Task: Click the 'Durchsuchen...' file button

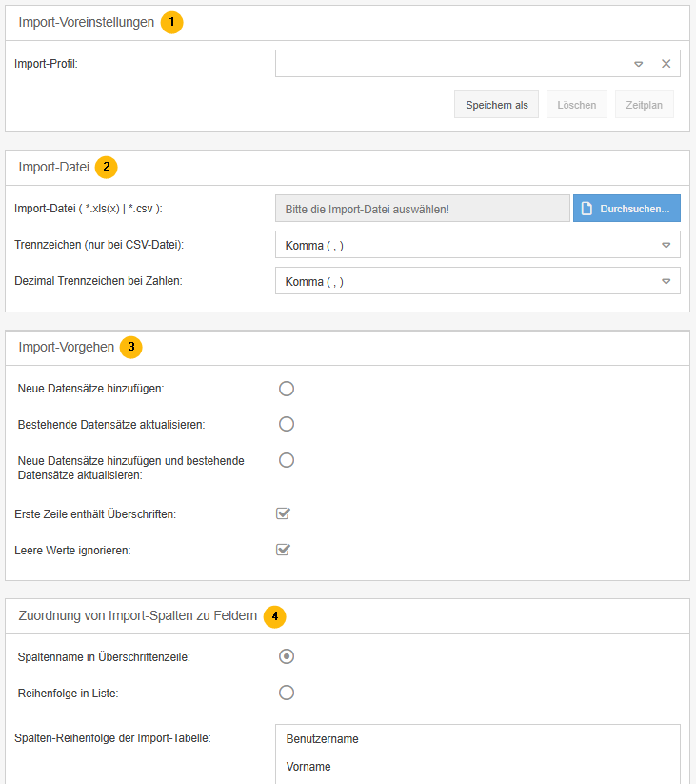Action: click(x=626, y=209)
